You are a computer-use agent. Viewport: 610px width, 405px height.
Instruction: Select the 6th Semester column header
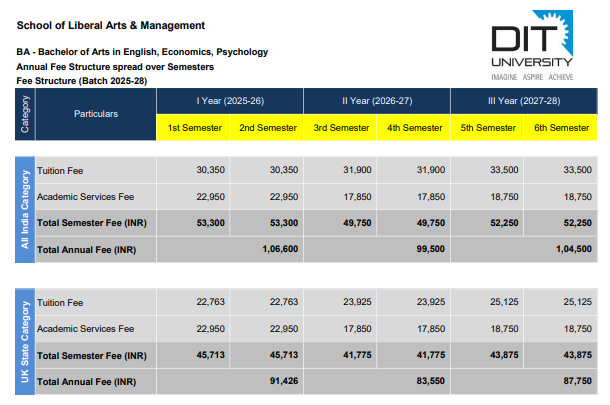click(x=561, y=128)
